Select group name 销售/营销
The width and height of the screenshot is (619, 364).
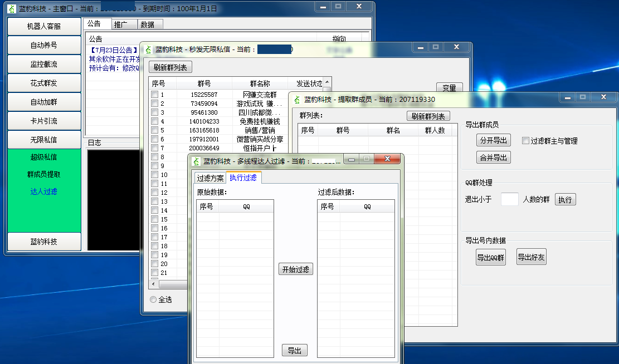tap(260, 130)
